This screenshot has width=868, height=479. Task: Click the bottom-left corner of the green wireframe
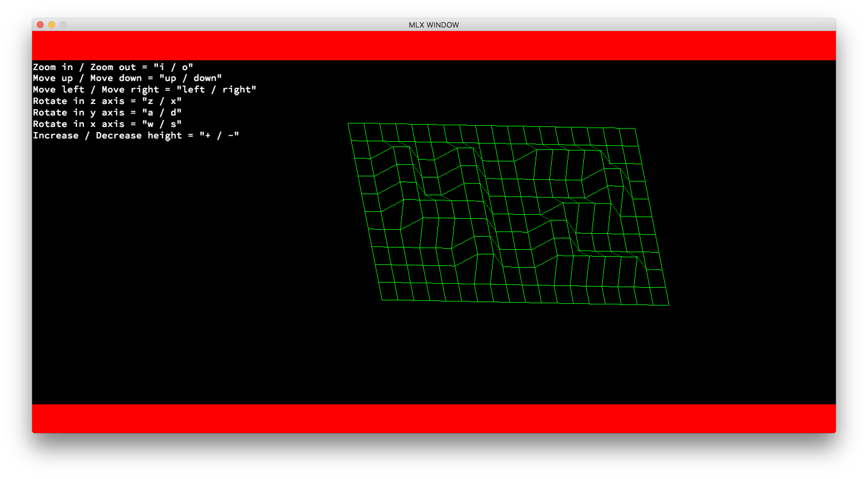(382, 300)
